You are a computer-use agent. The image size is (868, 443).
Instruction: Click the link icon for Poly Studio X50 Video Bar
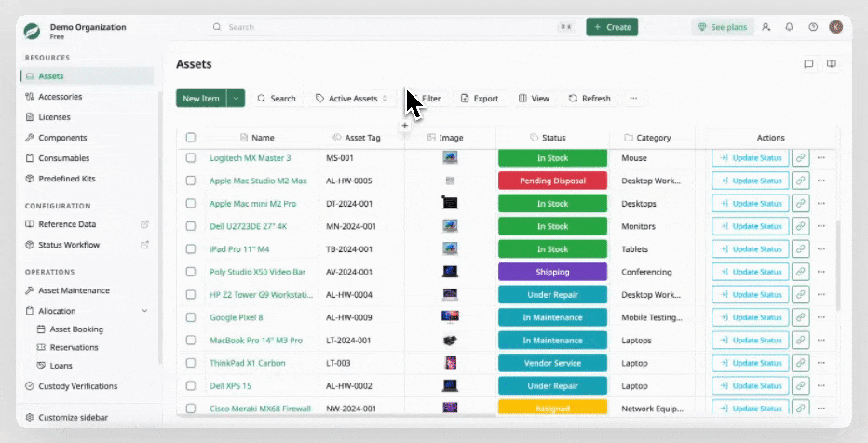(800, 272)
